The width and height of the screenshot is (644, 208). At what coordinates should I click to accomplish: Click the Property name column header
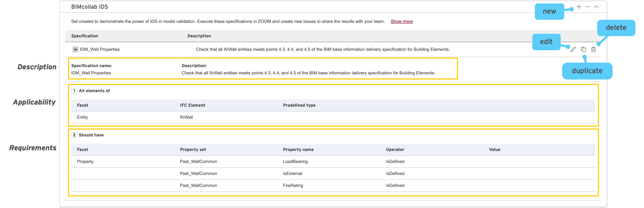[x=298, y=150]
